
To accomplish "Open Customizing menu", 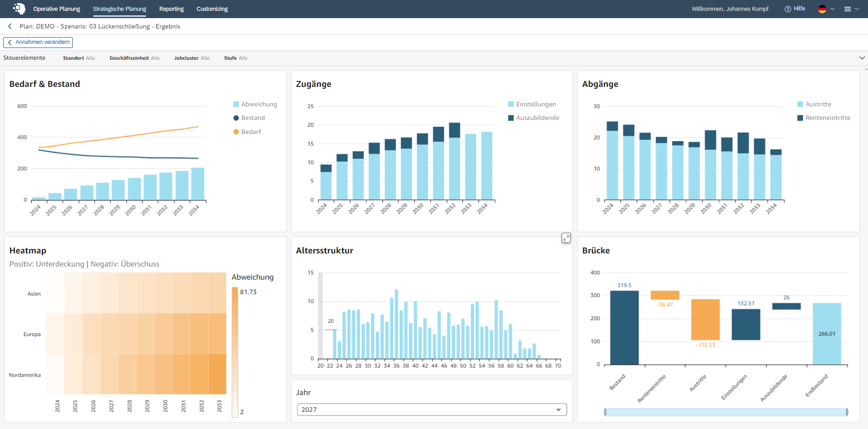I will pyautogui.click(x=212, y=9).
